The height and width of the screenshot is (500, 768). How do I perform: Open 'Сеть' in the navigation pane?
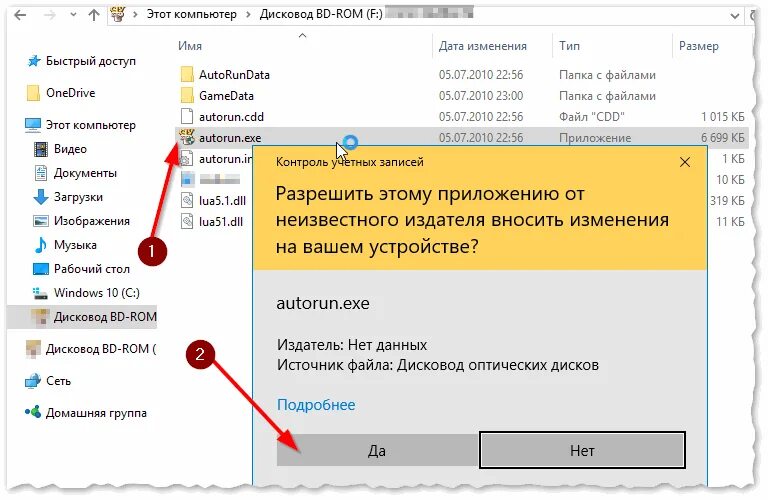pos(58,381)
